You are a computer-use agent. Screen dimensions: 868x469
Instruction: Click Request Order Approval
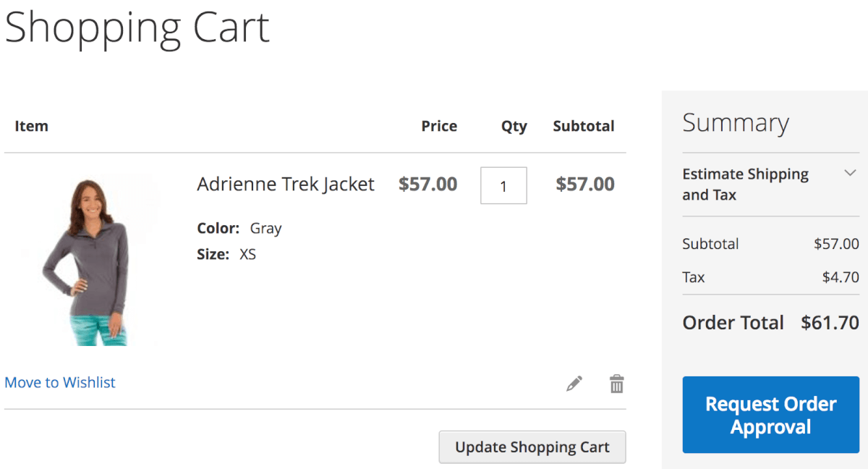pos(770,415)
